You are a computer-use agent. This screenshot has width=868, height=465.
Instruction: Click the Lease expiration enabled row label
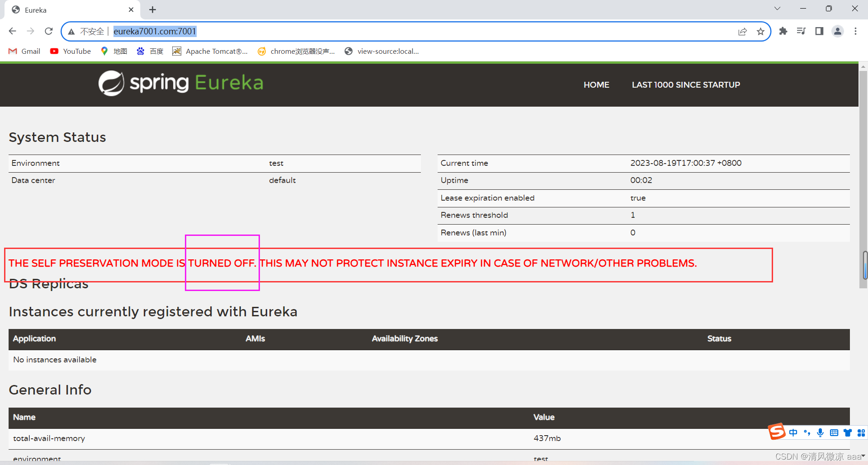click(x=487, y=198)
